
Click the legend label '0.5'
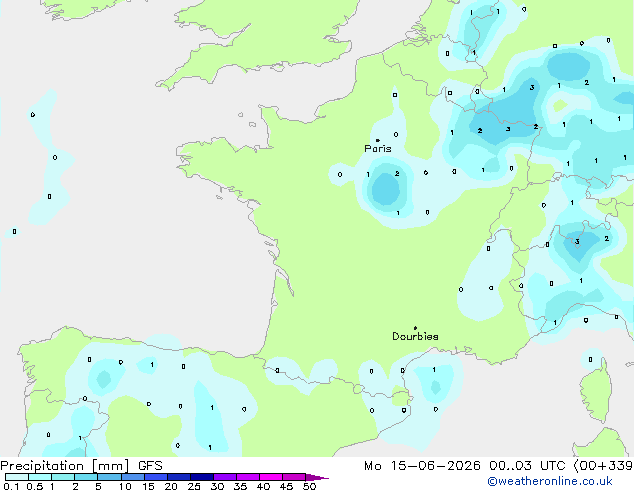tap(34, 486)
